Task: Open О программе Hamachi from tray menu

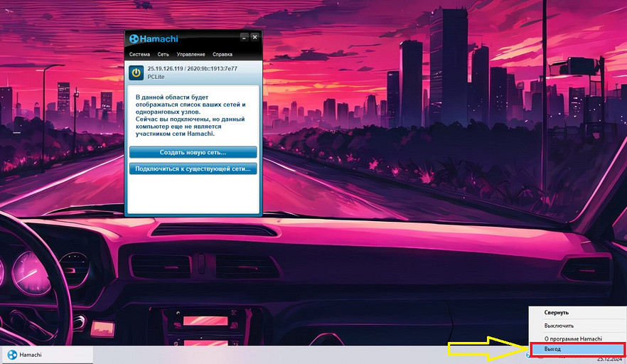Action: [x=573, y=338]
